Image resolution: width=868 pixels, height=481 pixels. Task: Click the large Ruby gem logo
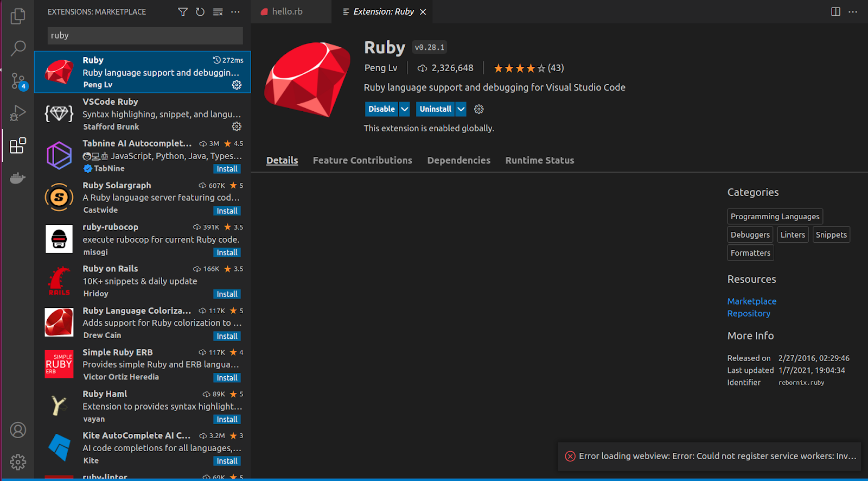(308, 79)
